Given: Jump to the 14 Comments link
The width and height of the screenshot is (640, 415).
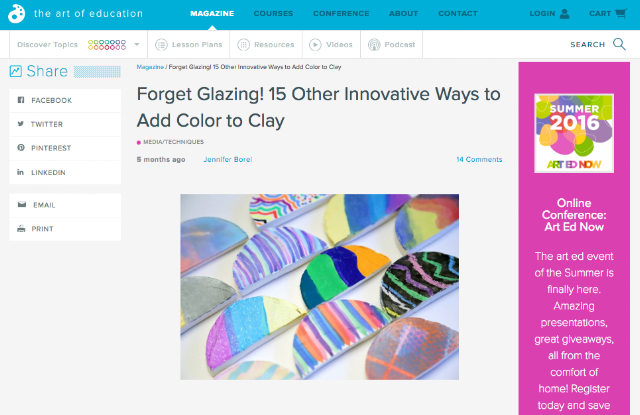Looking at the screenshot, I should 479,160.
